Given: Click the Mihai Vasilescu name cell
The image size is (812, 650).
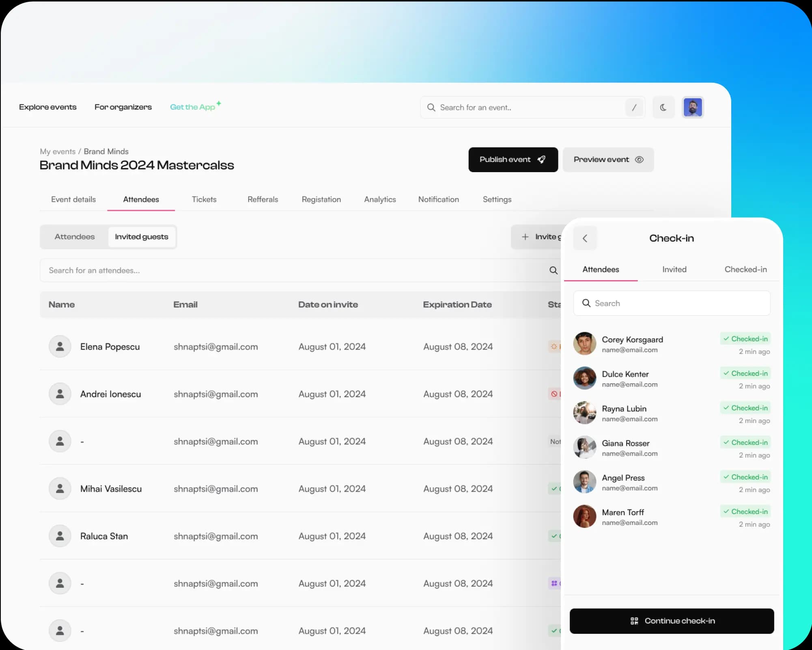Looking at the screenshot, I should (111, 489).
